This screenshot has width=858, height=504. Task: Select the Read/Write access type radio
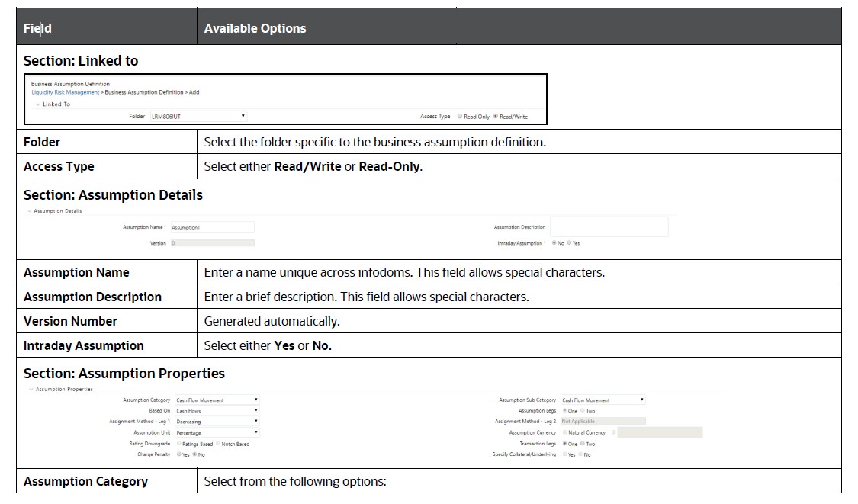point(496,116)
